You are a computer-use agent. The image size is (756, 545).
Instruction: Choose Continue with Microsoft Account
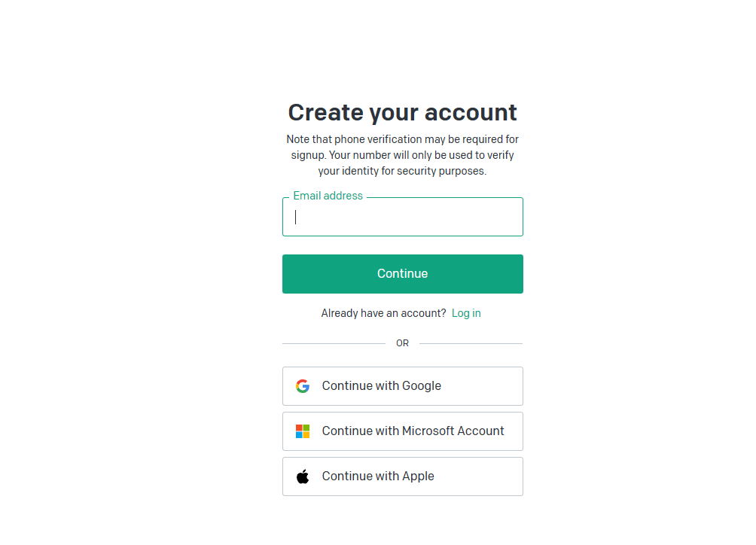click(x=402, y=431)
